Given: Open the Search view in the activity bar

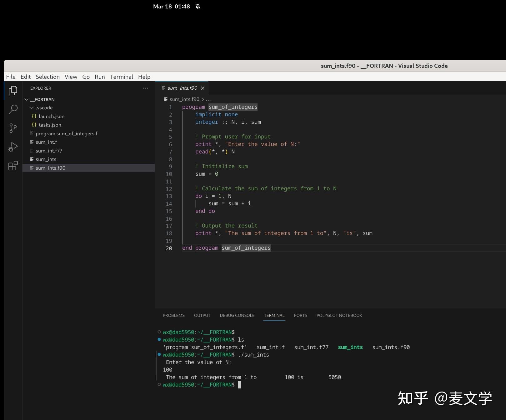Looking at the screenshot, I should click(13, 109).
